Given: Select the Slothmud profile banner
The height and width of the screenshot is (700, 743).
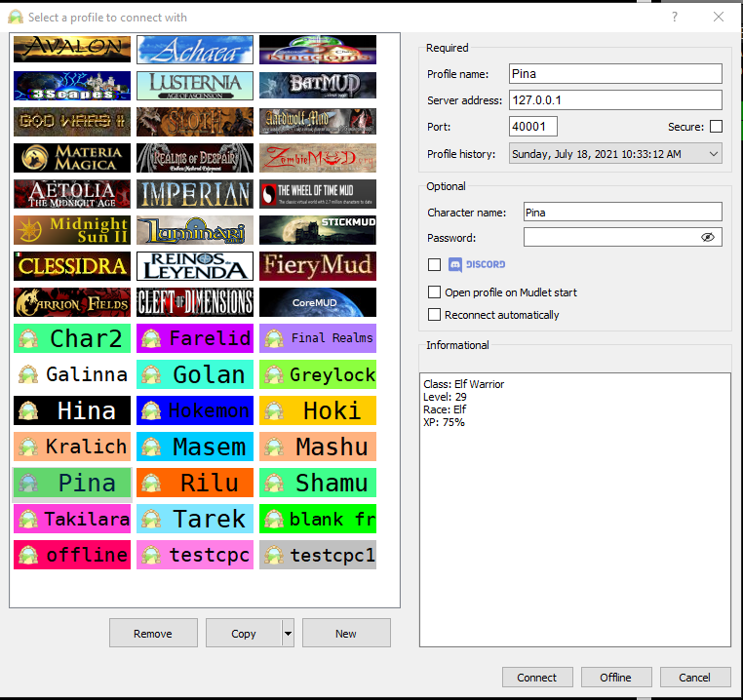Looking at the screenshot, I should tap(195, 122).
